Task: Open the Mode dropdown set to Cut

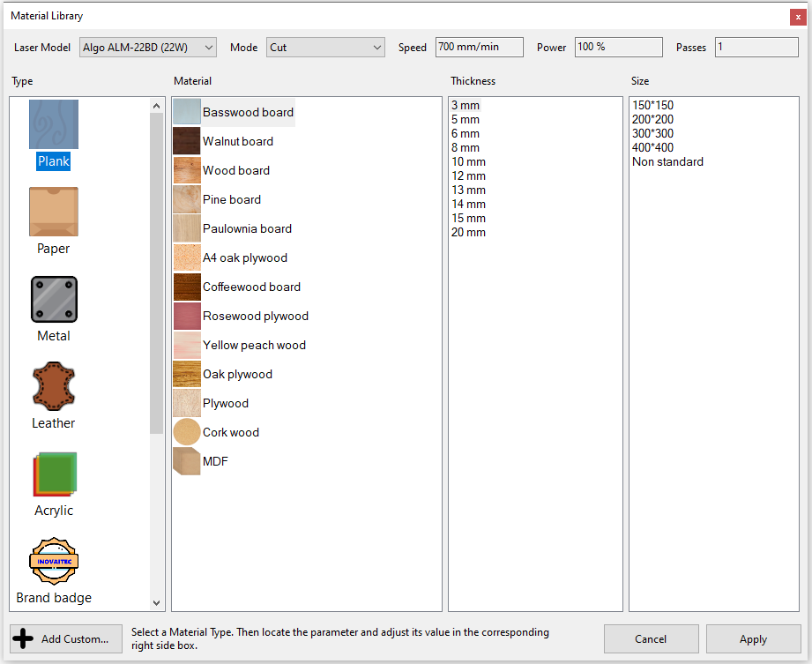Action: [x=325, y=48]
